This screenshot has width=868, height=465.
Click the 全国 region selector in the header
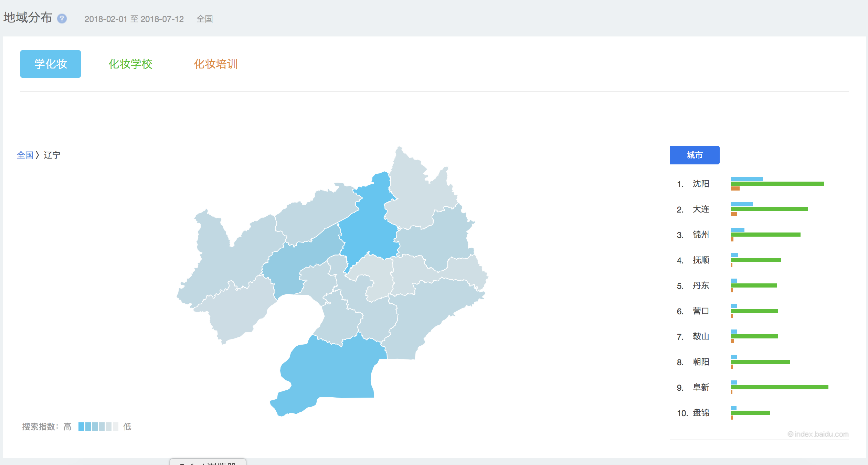tap(204, 19)
